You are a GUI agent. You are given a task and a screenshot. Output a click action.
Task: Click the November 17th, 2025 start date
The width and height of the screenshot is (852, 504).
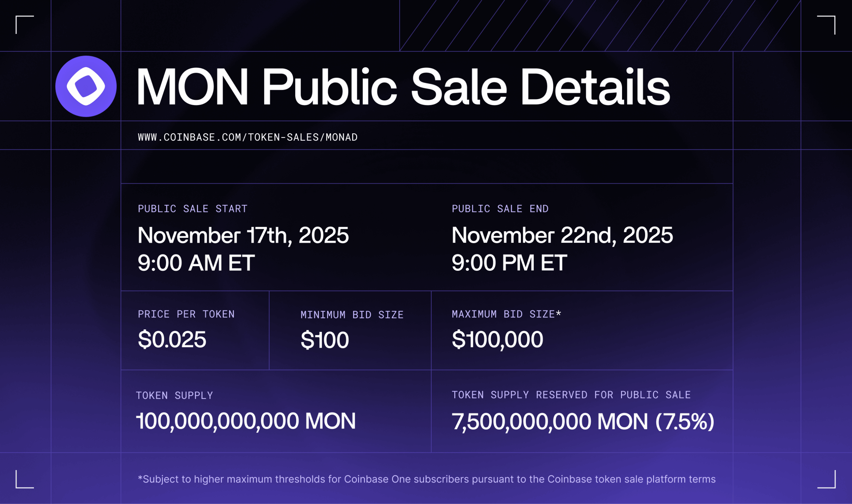[x=243, y=235]
